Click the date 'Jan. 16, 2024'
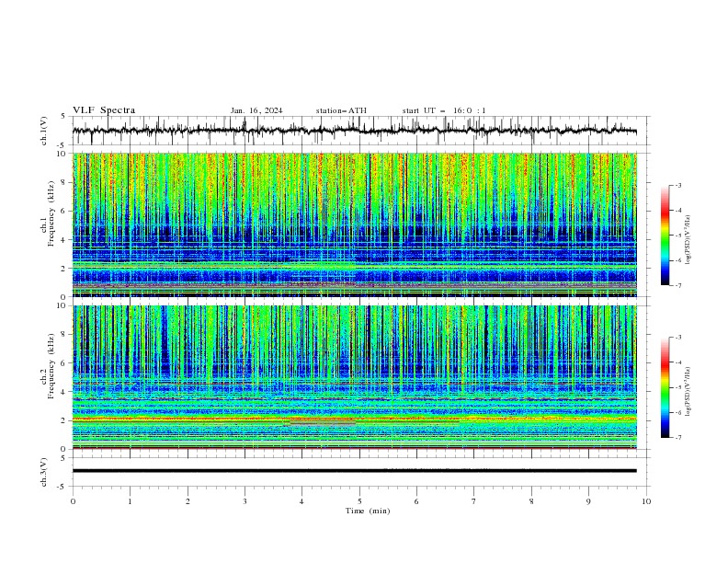This screenshot has height=563, width=728. [x=256, y=110]
